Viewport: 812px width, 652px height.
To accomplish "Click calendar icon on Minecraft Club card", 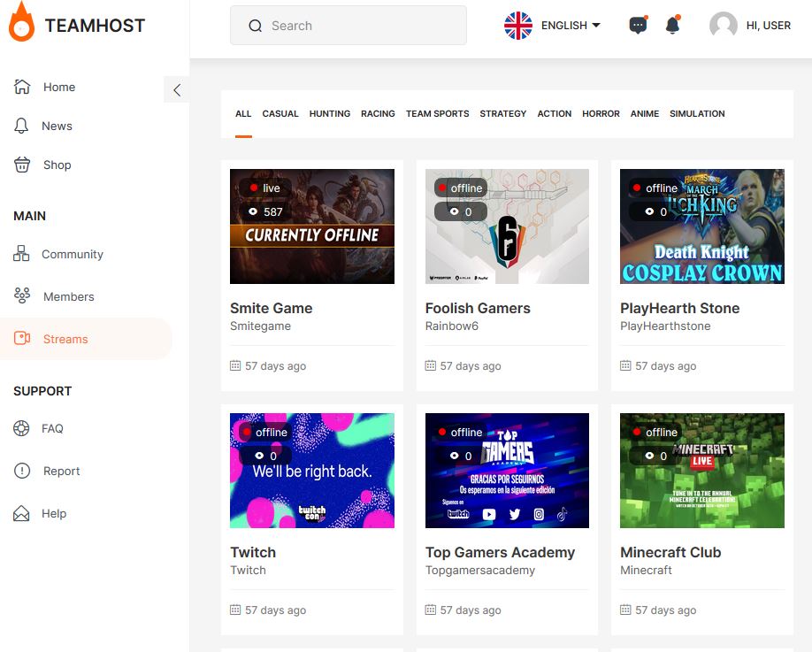I will [625, 610].
